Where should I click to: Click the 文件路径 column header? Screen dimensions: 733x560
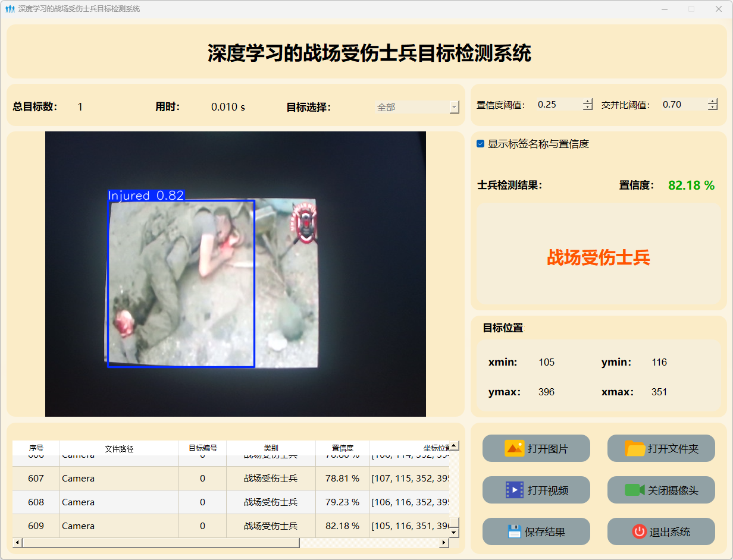click(119, 448)
